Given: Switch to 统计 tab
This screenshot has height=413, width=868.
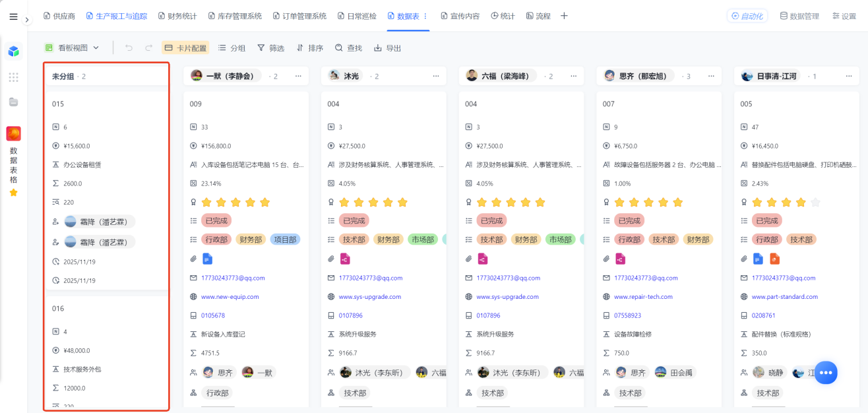Looking at the screenshot, I should tap(503, 16).
